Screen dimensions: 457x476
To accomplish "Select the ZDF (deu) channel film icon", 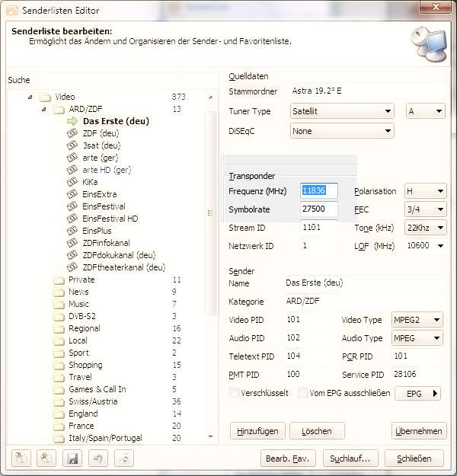I will click(73, 133).
